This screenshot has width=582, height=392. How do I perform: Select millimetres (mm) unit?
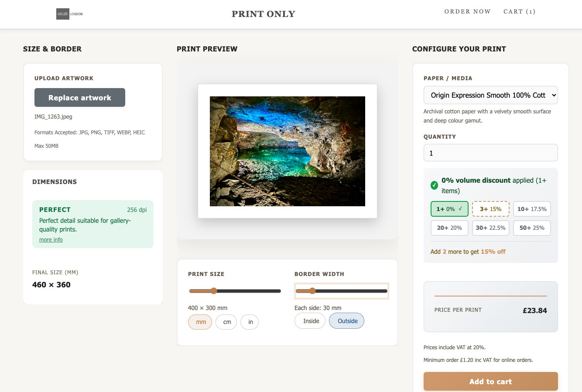coord(200,322)
